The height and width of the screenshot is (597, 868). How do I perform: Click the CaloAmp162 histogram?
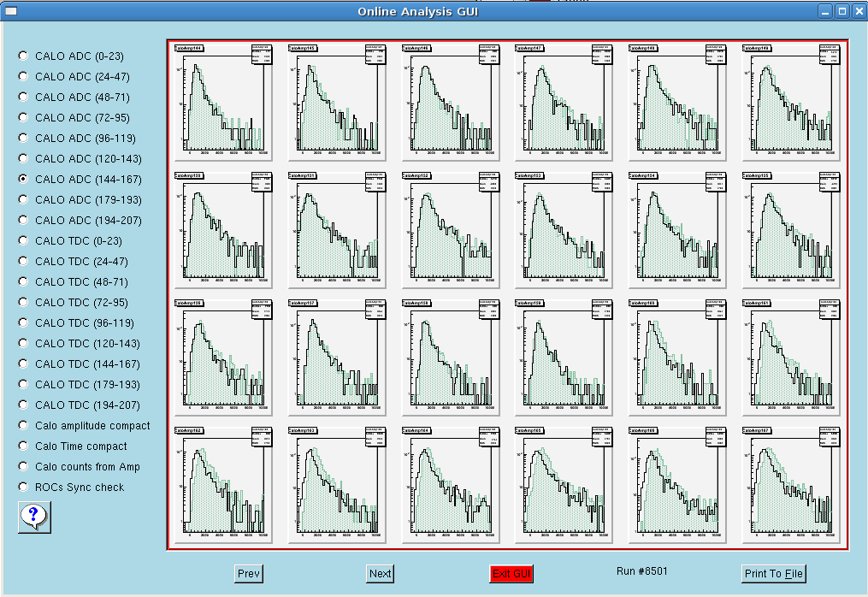tap(223, 485)
